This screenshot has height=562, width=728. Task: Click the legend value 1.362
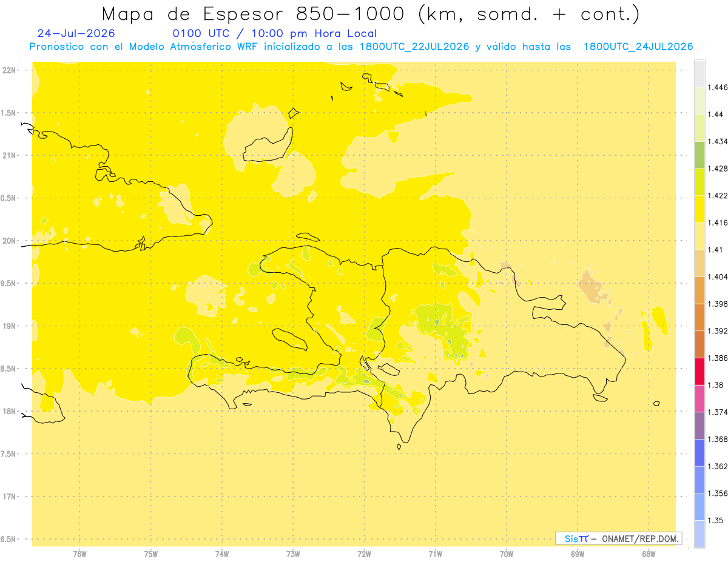point(718,466)
